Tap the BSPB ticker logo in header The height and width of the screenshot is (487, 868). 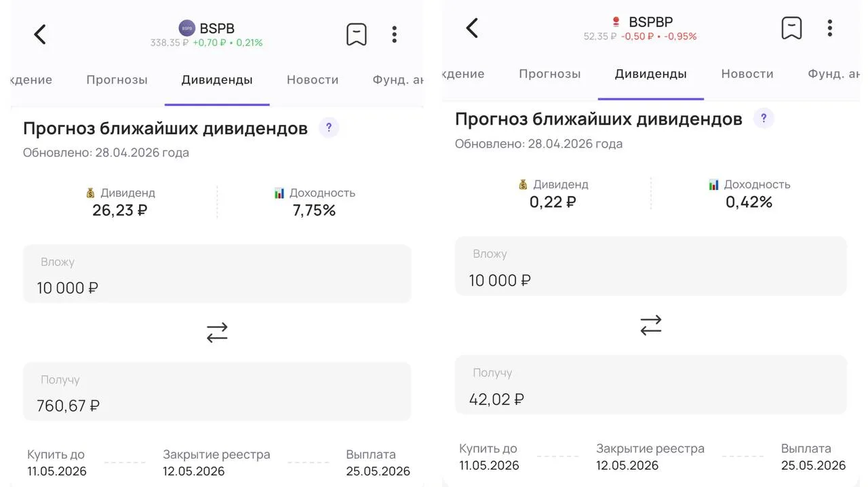[186, 28]
